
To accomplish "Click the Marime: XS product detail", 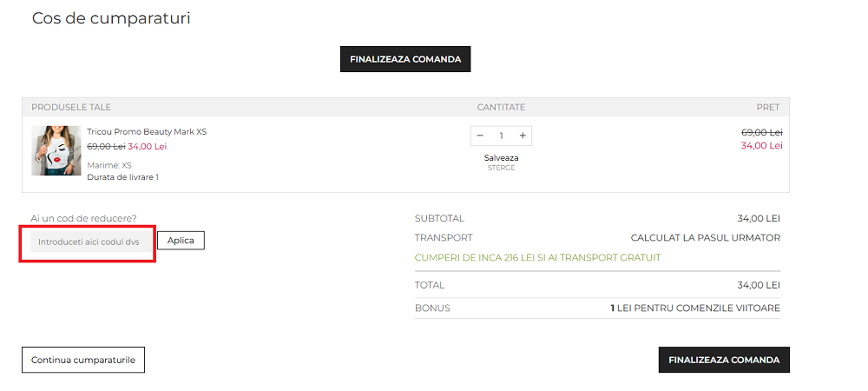I will [x=109, y=165].
